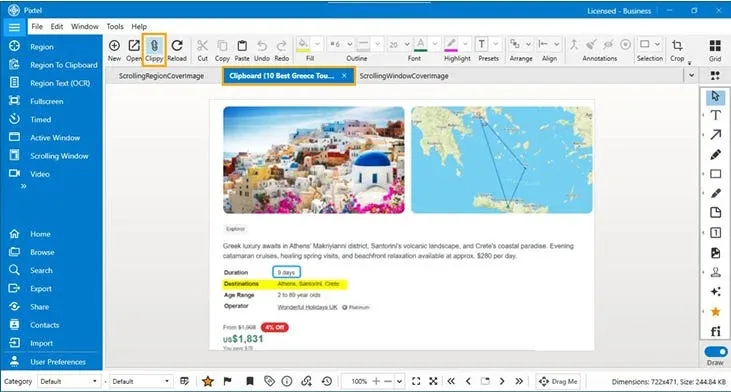Open a file with the Open icon
This screenshot has height=392, width=731.
(134, 50)
